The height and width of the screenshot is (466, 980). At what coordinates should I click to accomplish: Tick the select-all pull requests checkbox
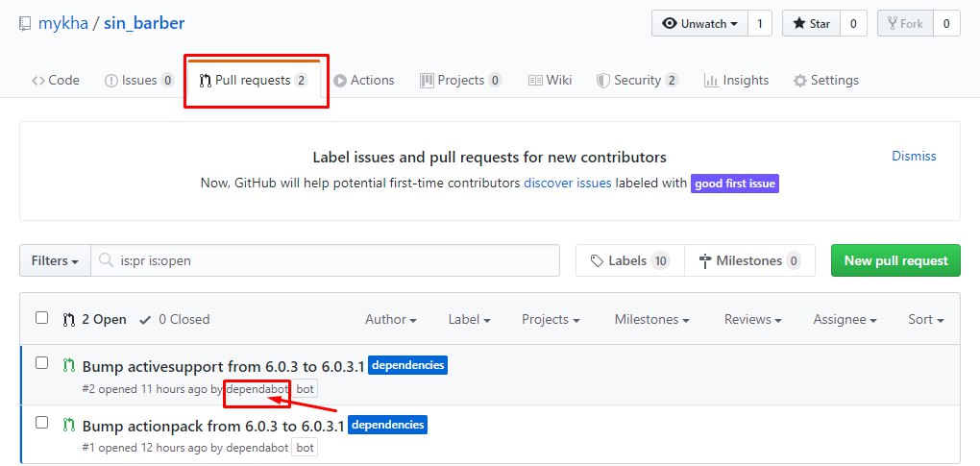point(41,318)
